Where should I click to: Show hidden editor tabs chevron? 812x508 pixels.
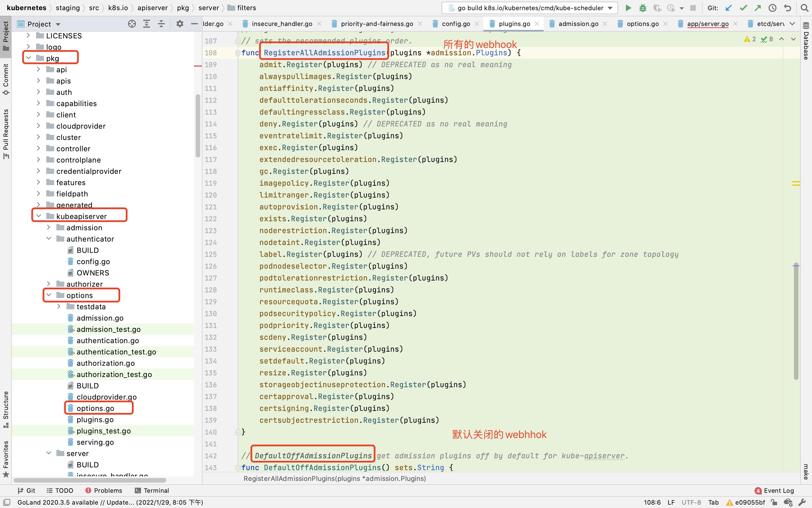coord(792,23)
